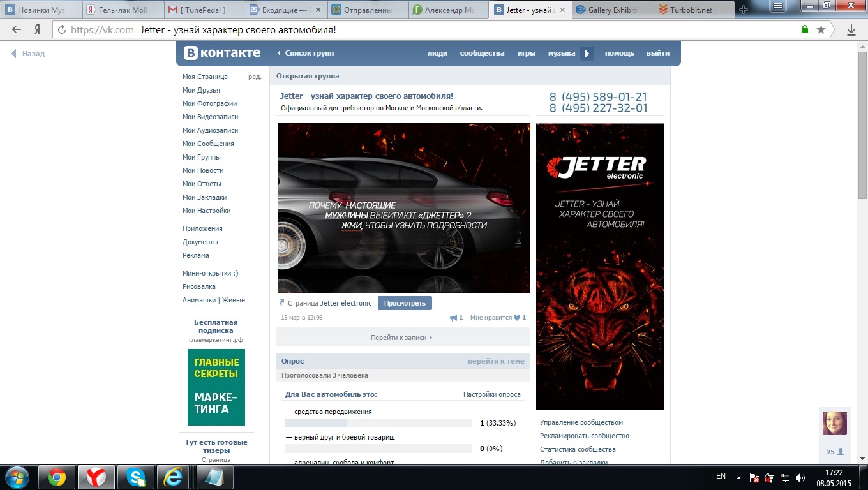Open Yandex Browser from the taskbar

(x=96, y=477)
